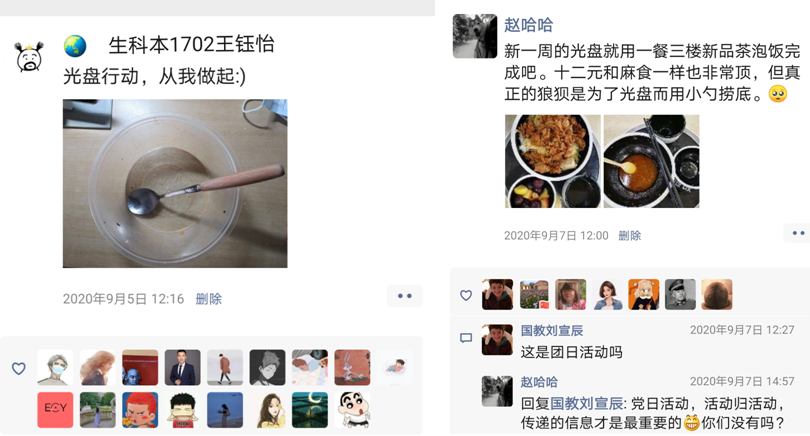The height and width of the screenshot is (436, 810).
Task: Open Crayon Shin-chan liker avatar
Action: coord(352,410)
